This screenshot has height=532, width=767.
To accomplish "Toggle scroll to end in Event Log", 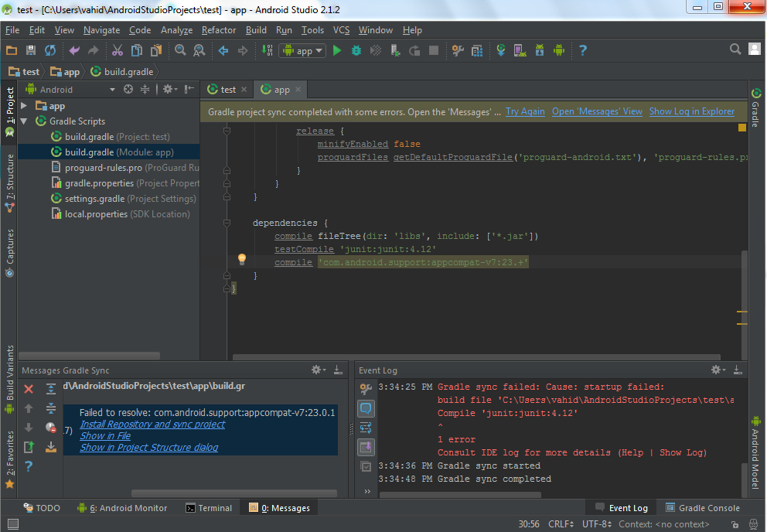I will click(x=366, y=447).
